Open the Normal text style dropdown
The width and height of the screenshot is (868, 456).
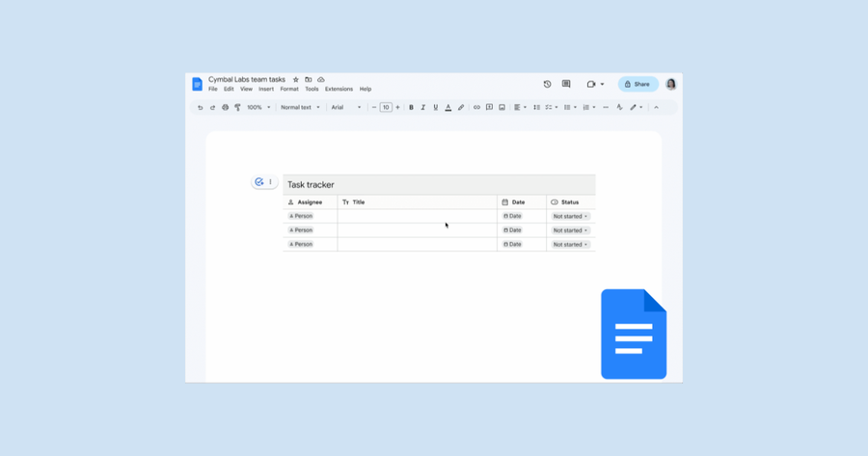[300, 107]
